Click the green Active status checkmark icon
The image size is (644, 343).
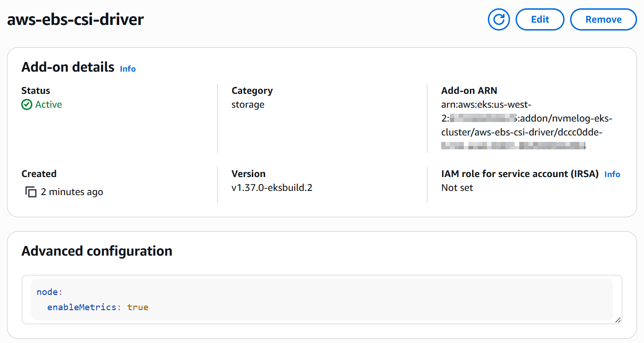27,104
